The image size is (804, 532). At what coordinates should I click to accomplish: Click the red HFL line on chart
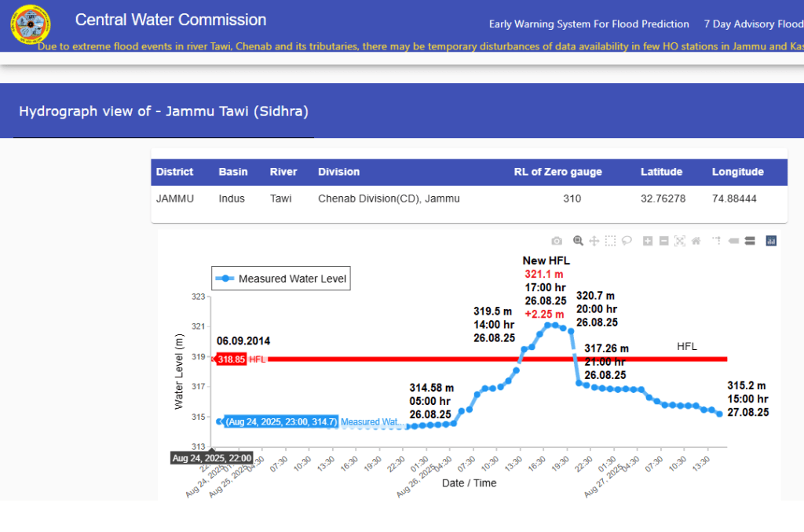[x=471, y=359]
